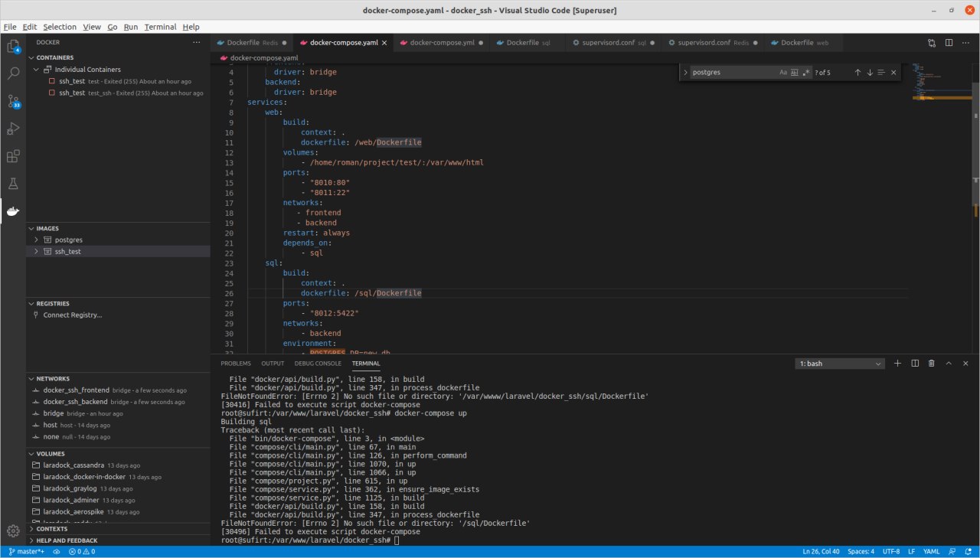Image resolution: width=980 pixels, height=558 pixels.
Task: Open the Explorer view in activity bar
Action: tap(13, 47)
